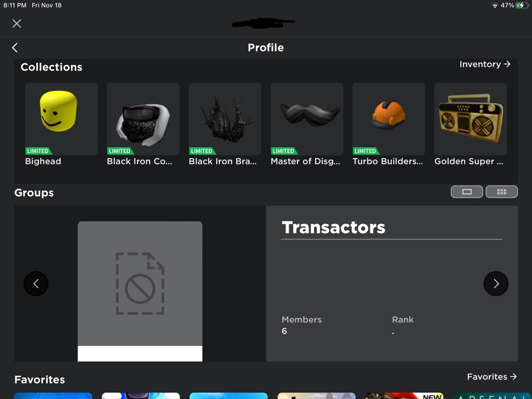Open the Favorites link with arrow
532x399 pixels.
(492, 377)
